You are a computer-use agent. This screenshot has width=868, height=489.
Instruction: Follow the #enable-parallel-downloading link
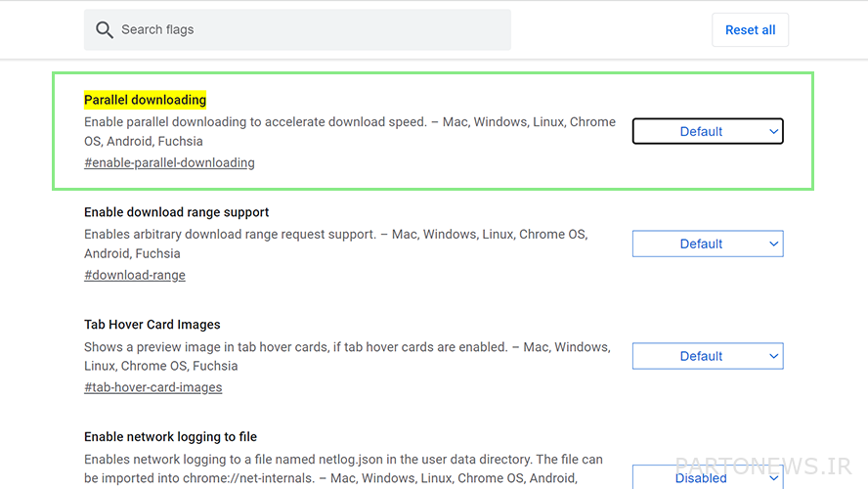click(169, 162)
